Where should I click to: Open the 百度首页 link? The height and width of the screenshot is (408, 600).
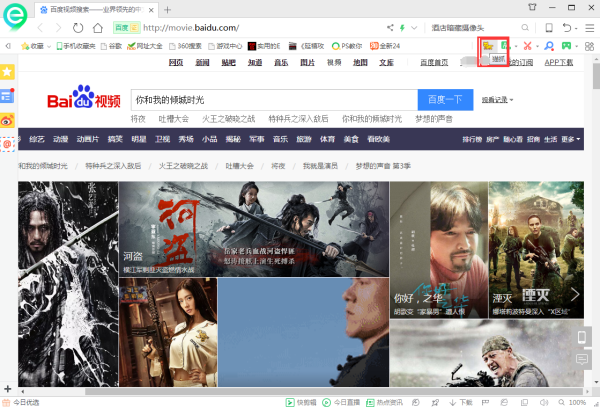coord(434,62)
